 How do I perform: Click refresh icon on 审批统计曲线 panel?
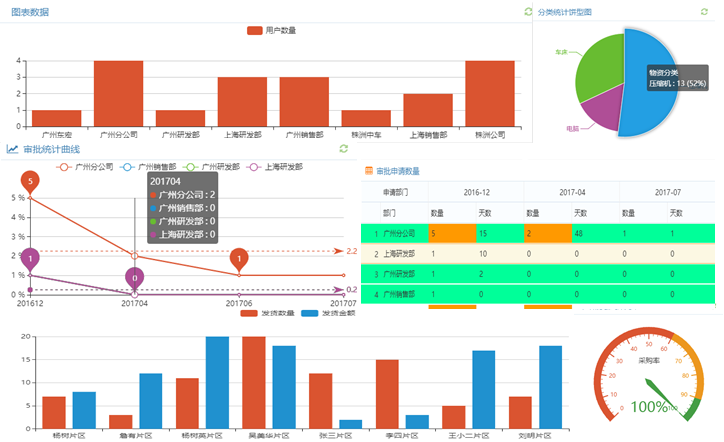click(x=344, y=149)
